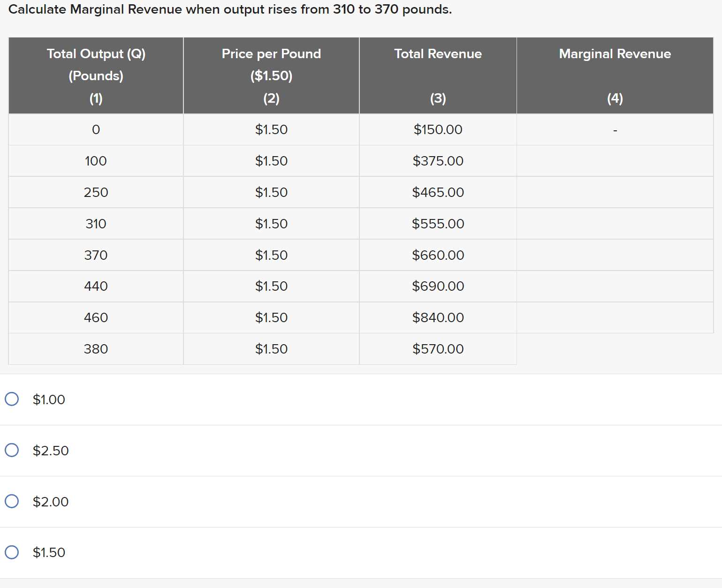Select the $2.50 answer option
Viewport: 722px width, 588px height.
pyautogui.click(x=12, y=450)
